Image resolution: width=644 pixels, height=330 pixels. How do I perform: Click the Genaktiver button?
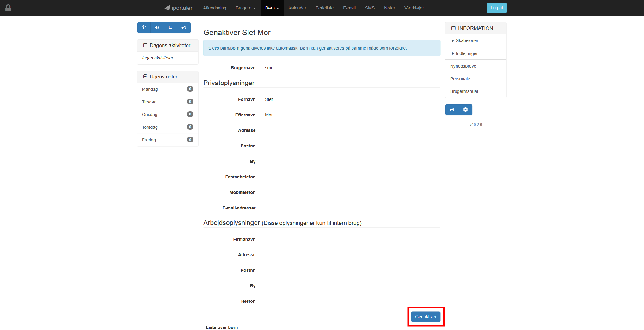click(426, 317)
